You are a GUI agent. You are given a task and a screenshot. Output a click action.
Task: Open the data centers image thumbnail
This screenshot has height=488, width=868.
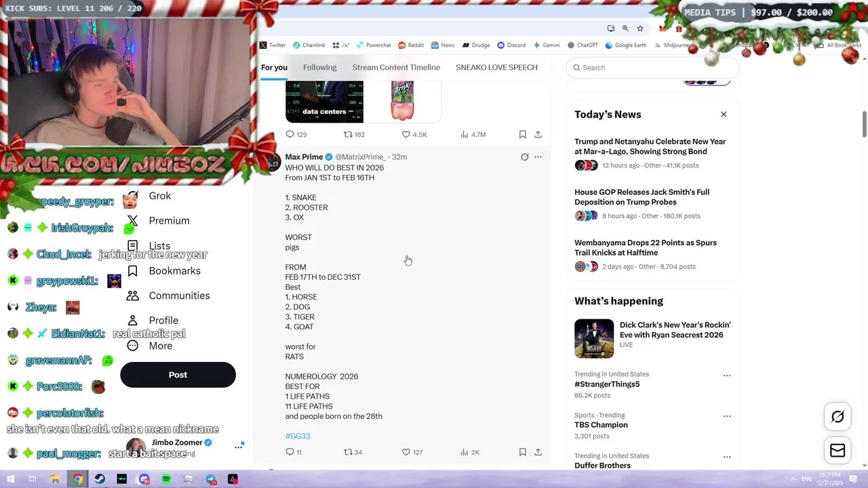(x=324, y=102)
